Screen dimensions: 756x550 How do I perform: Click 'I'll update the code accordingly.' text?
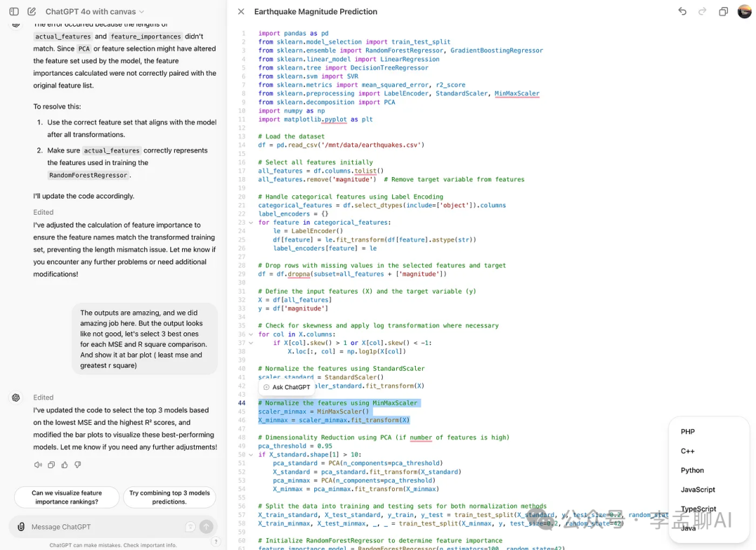(x=83, y=196)
